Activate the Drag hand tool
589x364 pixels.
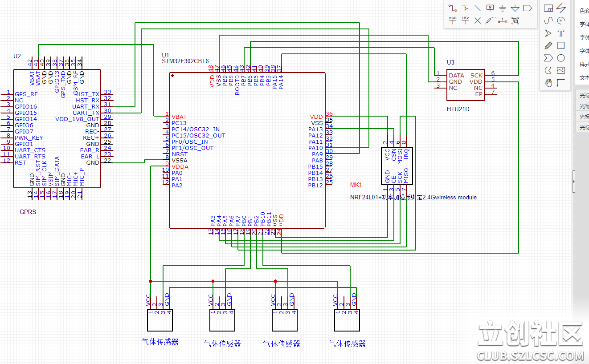(548, 83)
